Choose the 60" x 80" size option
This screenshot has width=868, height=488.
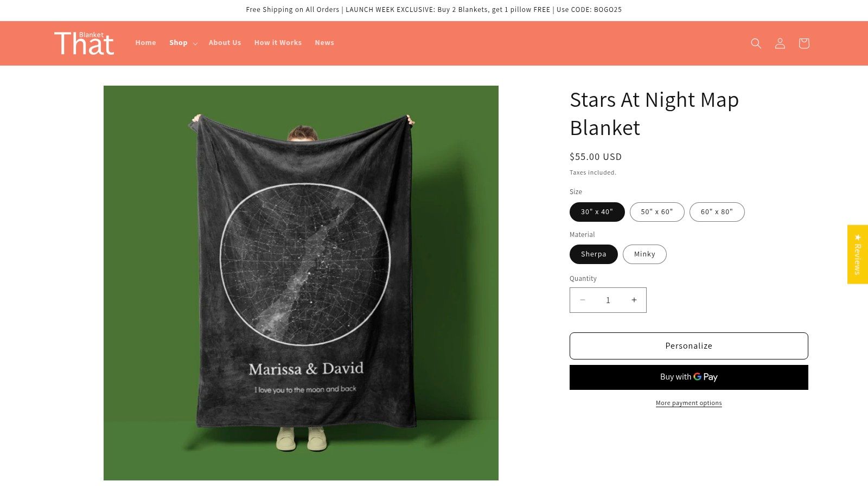coord(717,212)
